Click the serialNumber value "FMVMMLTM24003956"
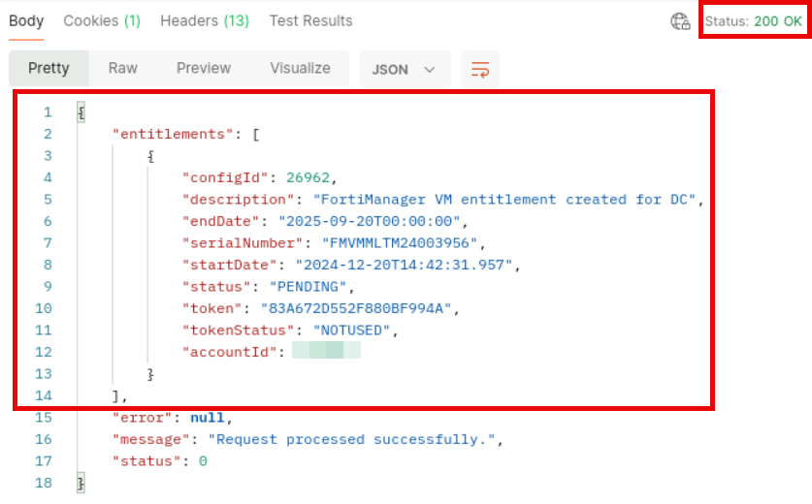 click(400, 243)
